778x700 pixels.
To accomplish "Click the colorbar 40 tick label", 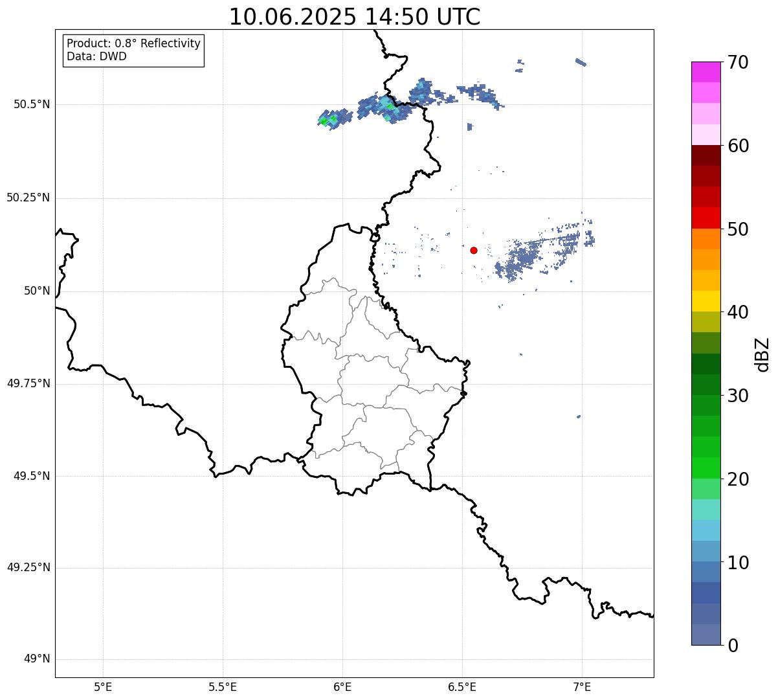I will [x=738, y=312].
